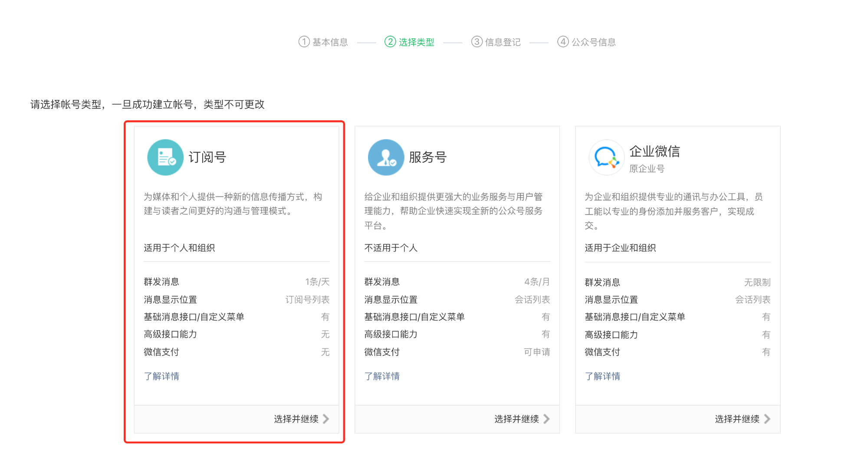
Task: Click 不适用于个人 text
Action: tap(391, 248)
